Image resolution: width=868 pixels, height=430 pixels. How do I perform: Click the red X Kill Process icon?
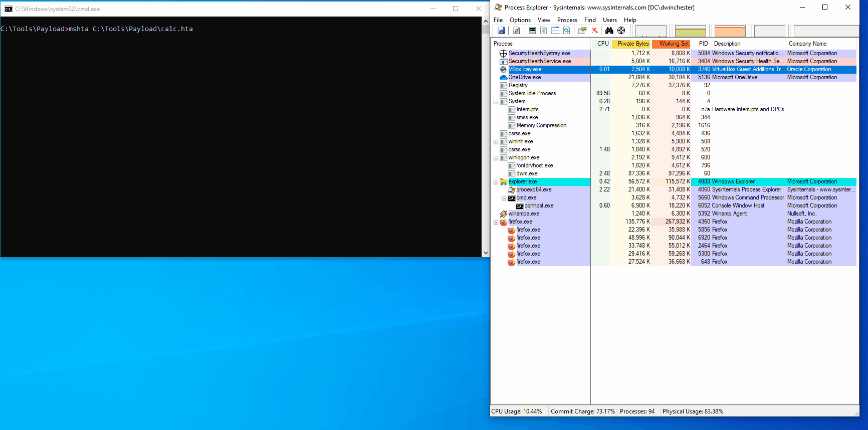[594, 31]
